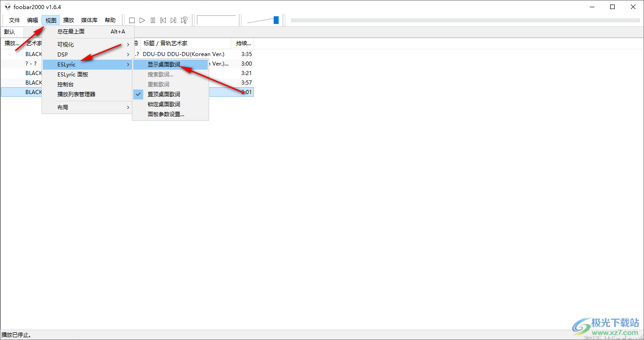644x340 pixels.
Task: Click the Play button in toolbar
Action: pos(142,20)
